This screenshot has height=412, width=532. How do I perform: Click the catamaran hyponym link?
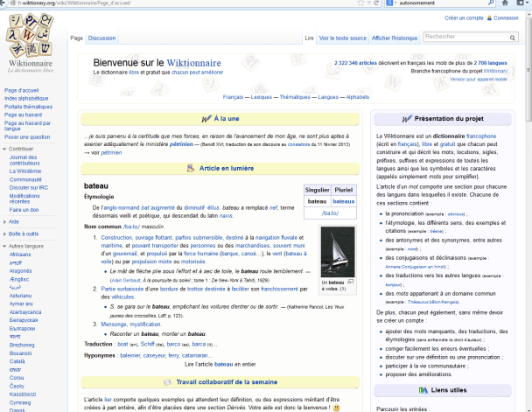click(195, 355)
